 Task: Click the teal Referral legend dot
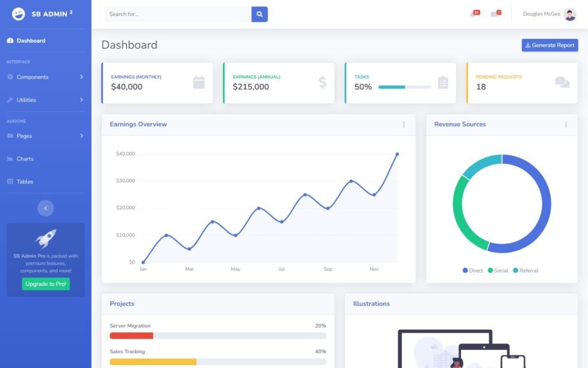[516, 270]
